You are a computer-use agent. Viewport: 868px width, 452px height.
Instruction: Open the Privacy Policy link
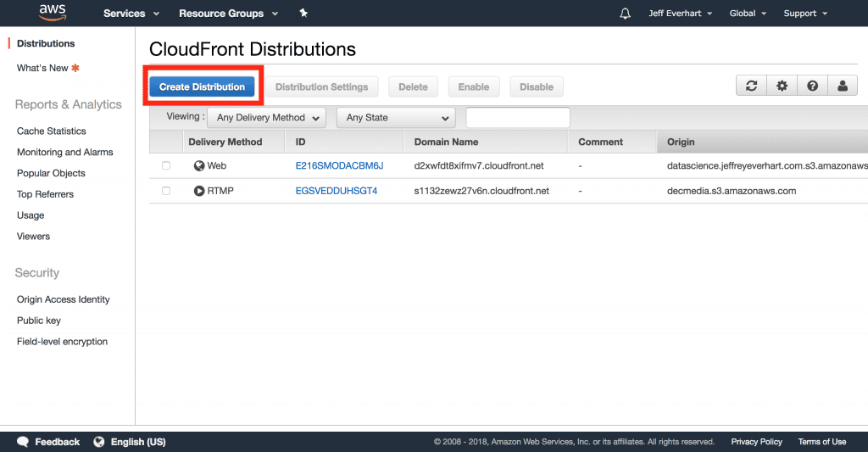click(x=756, y=442)
